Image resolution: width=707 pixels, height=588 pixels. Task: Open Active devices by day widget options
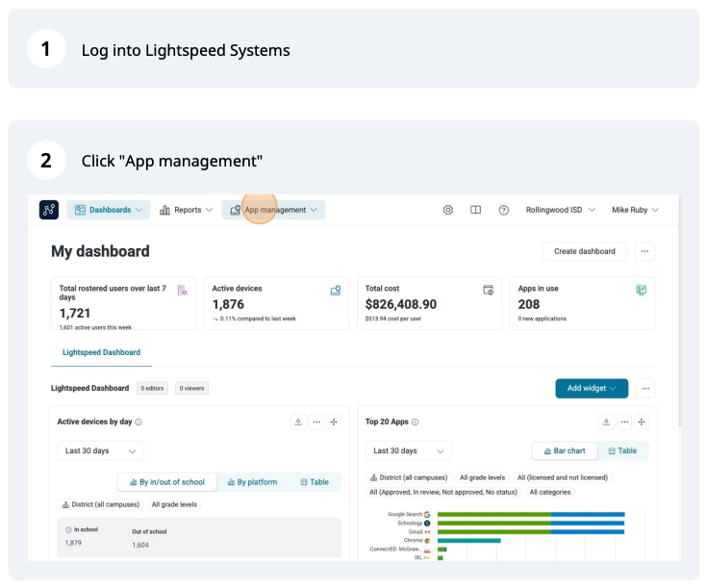coord(316,422)
